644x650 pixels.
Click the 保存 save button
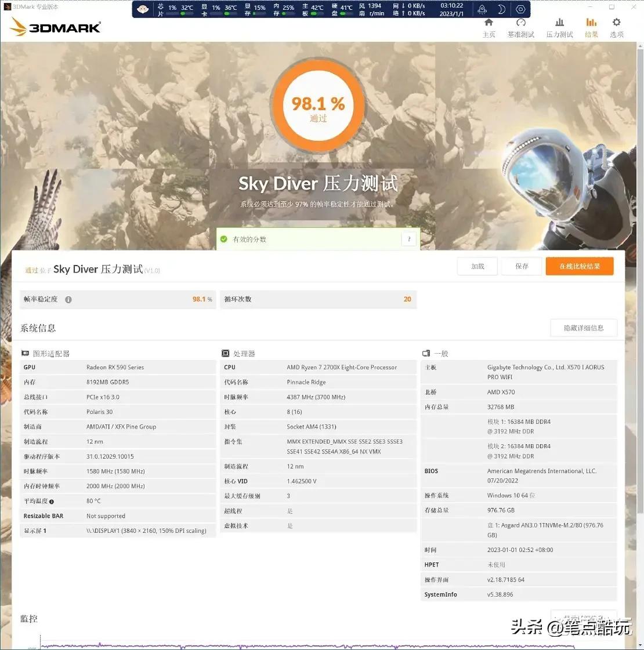pyautogui.click(x=521, y=266)
